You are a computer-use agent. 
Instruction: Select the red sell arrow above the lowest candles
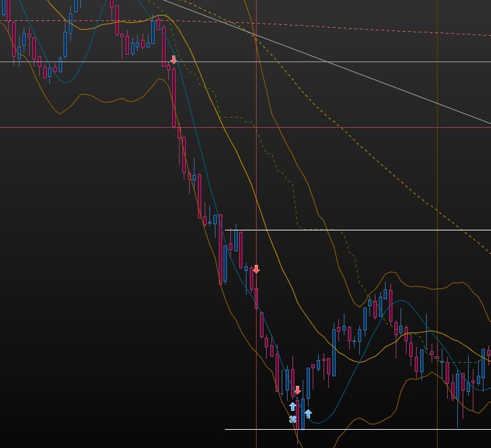click(x=297, y=390)
